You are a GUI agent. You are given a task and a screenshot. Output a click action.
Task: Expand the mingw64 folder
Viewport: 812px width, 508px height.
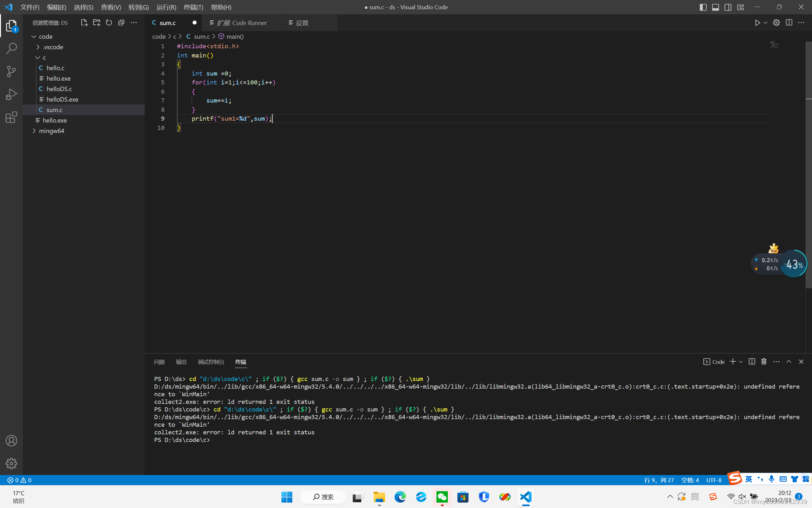(83, 131)
